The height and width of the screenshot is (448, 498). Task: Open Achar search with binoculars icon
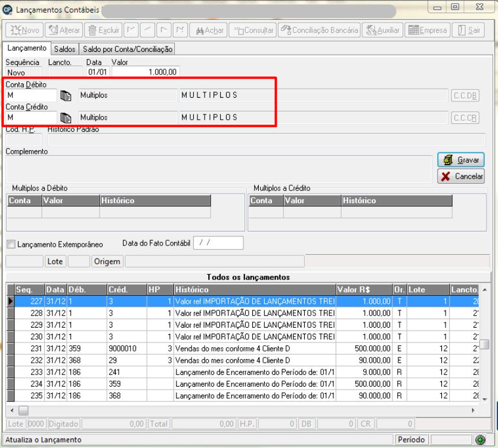(208, 30)
